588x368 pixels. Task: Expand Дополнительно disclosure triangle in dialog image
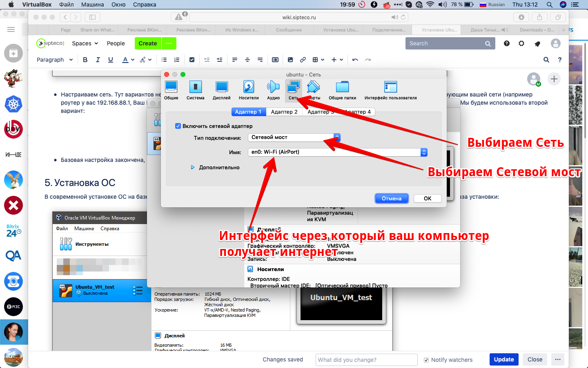(x=193, y=167)
